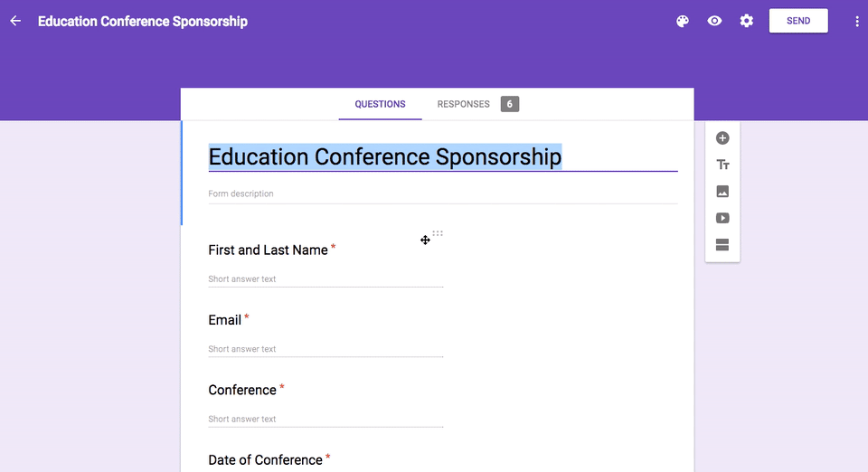Add a video with the play icon
Image resolution: width=868 pixels, height=472 pixels.
coord(722,218)
